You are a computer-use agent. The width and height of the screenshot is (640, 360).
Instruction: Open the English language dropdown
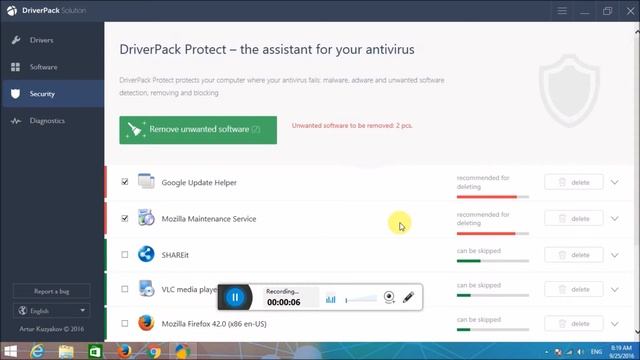(51, 311)
